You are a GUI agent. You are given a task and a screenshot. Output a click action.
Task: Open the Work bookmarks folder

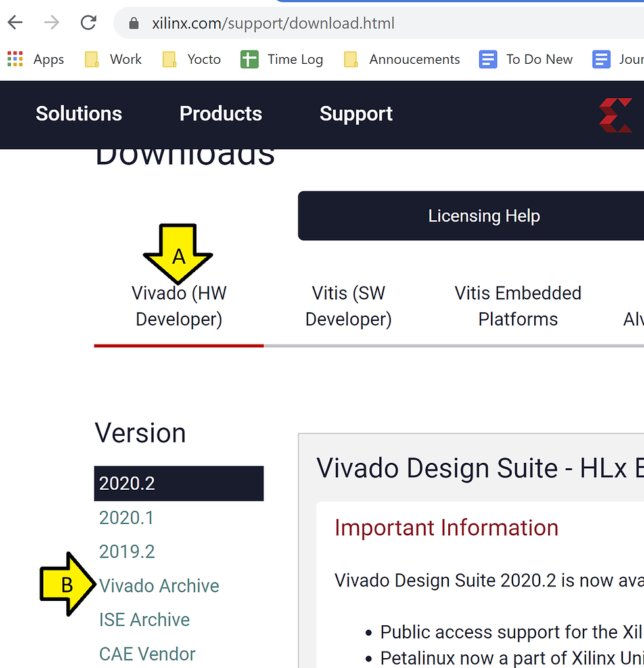113,59
